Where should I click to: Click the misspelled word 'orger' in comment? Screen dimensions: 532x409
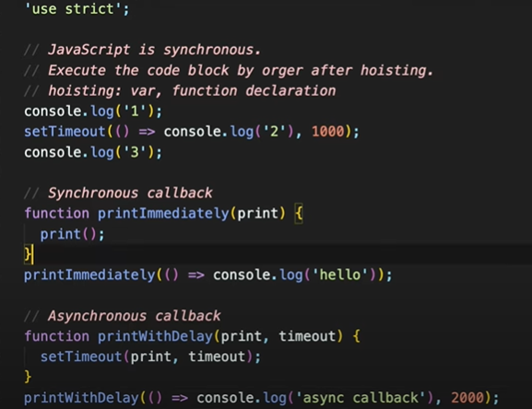tap(282, 71)
